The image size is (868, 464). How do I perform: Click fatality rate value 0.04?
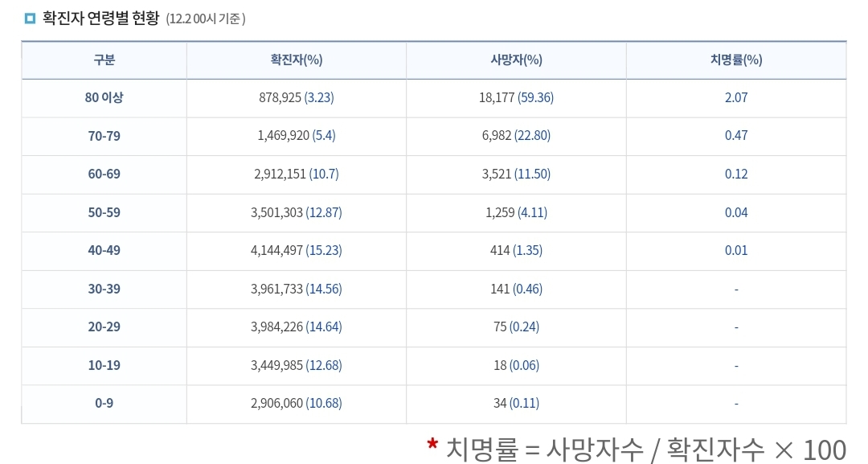[736, 212]
